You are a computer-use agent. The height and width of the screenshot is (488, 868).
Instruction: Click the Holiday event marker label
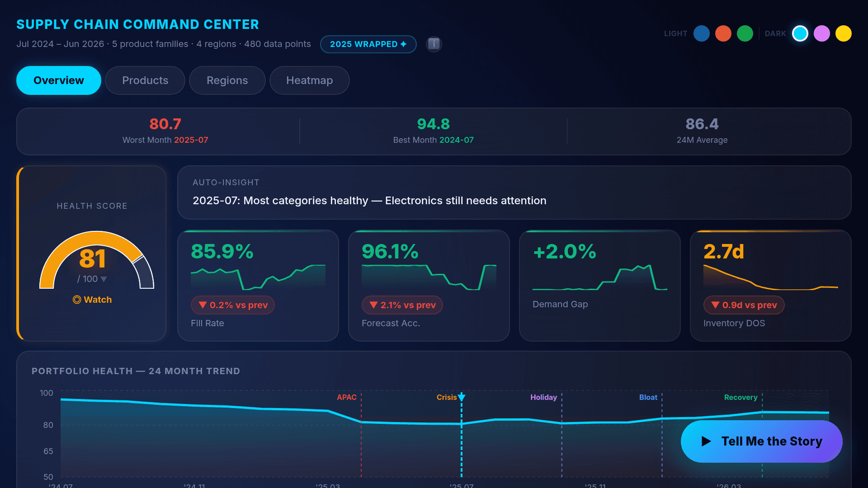tap(543, 397)
